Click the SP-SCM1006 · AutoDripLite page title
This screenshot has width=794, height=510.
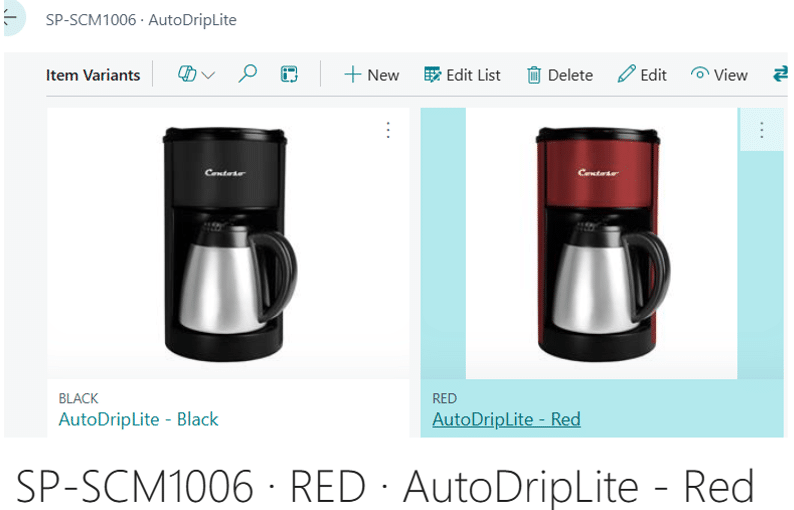[141, 19]
